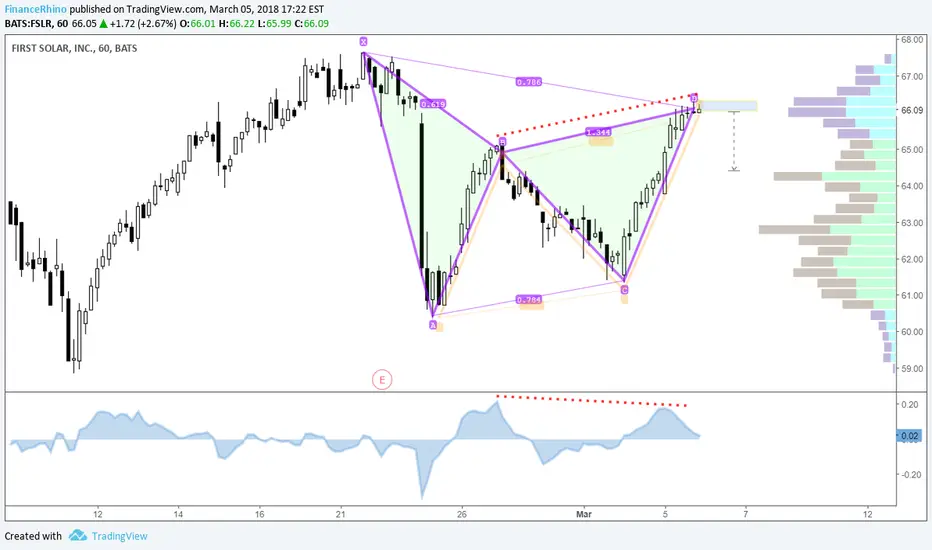
Task: Click the O:66.01 open value
Action: pos(197,24)
